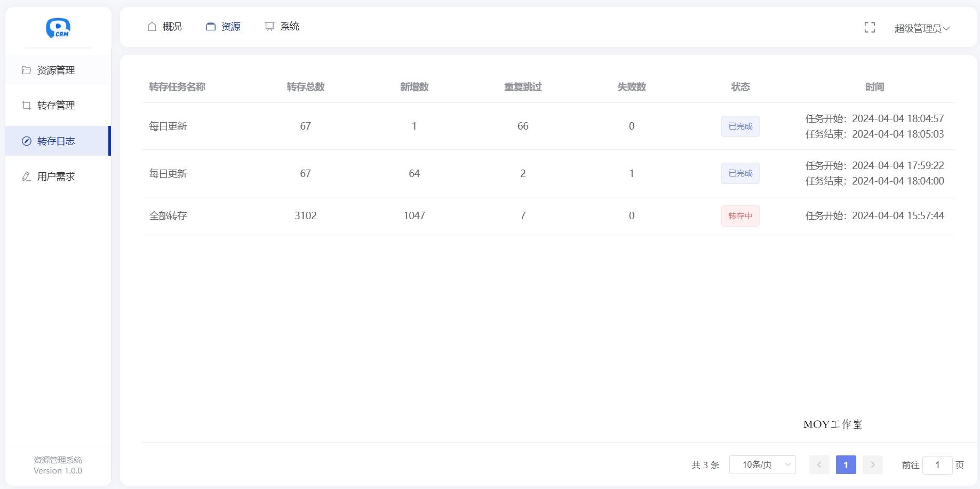The image size is (980, 489).
Task: Select the 资源 briefcase icon
Action: click(x=210, y=26)
